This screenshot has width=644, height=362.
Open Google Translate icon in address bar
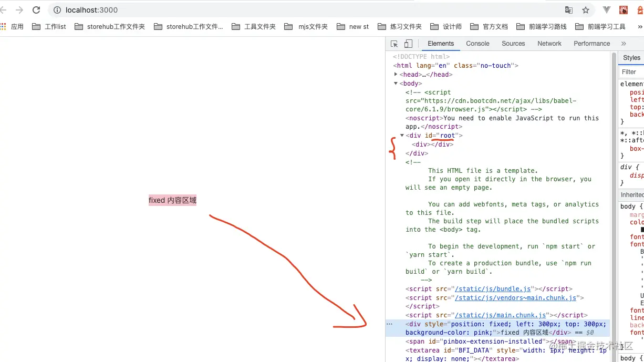(x=569, y=10)
